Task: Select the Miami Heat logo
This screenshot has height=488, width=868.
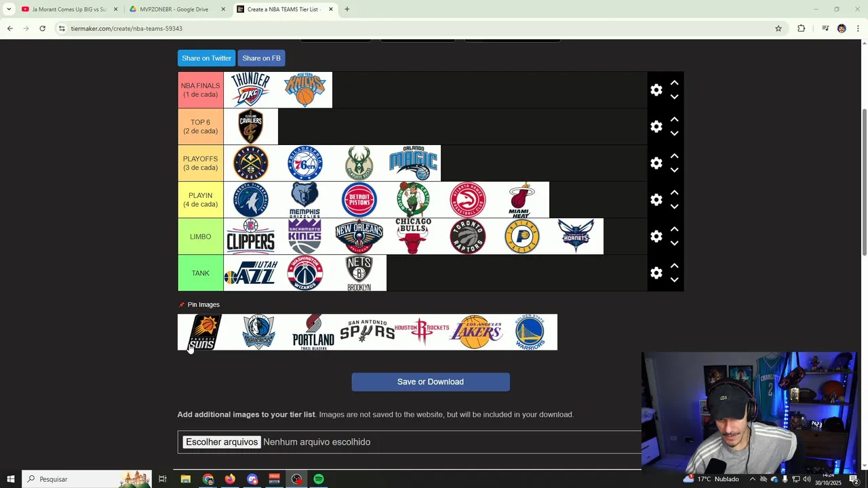Action: 522,200
